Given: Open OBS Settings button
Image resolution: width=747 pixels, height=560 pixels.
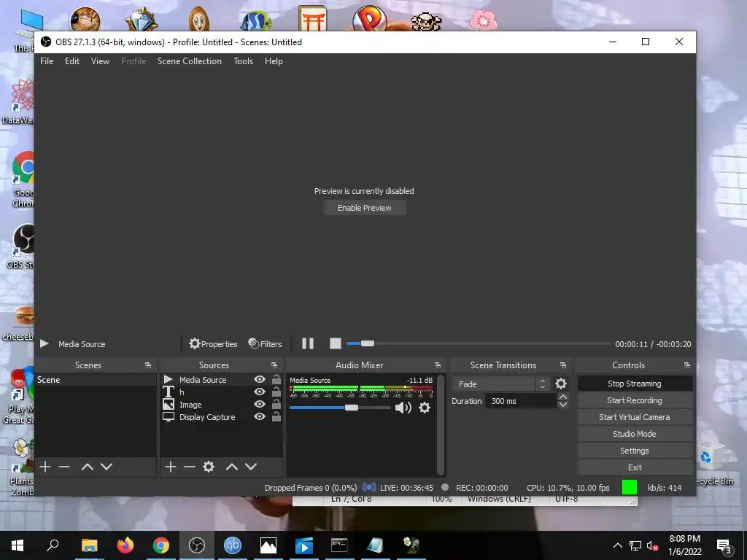Looking at the screenshot, I should [x=635, y=451].
